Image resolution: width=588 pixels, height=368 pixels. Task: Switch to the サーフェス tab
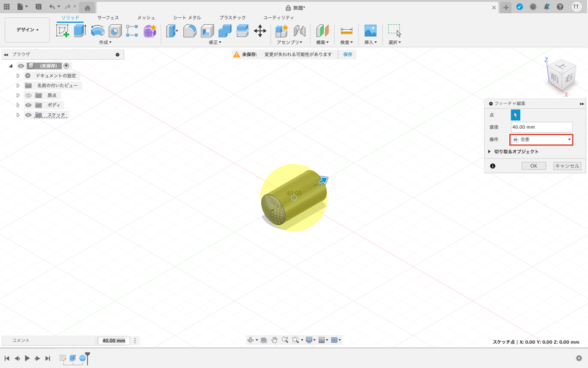[108, 18]
